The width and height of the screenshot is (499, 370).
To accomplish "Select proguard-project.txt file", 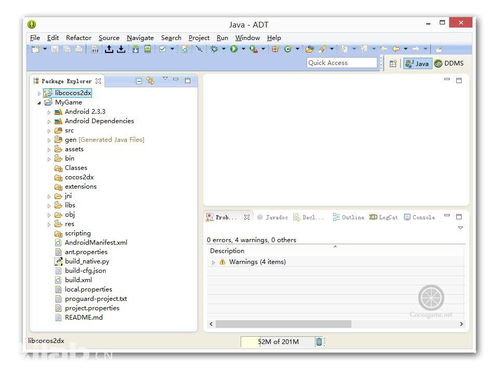I will pos(91,299).
